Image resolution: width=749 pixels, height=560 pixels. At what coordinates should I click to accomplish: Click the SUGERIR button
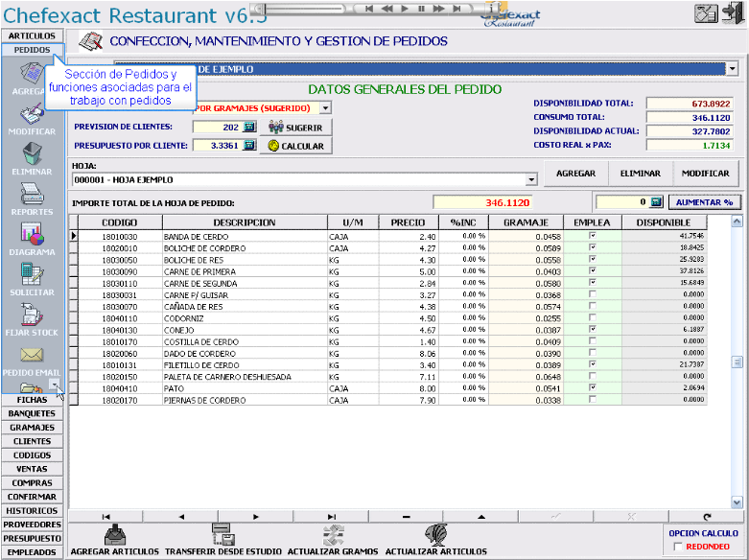coord(295,128)
